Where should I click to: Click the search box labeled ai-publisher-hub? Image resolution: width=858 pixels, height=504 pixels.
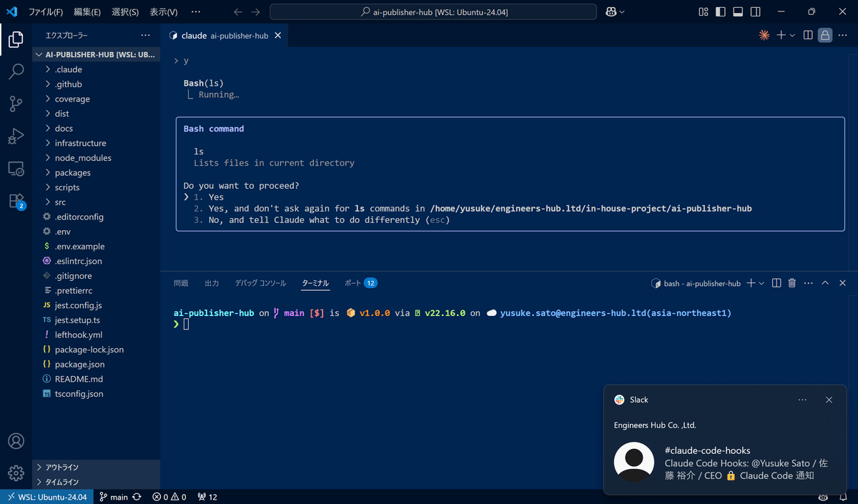[433, 11]
